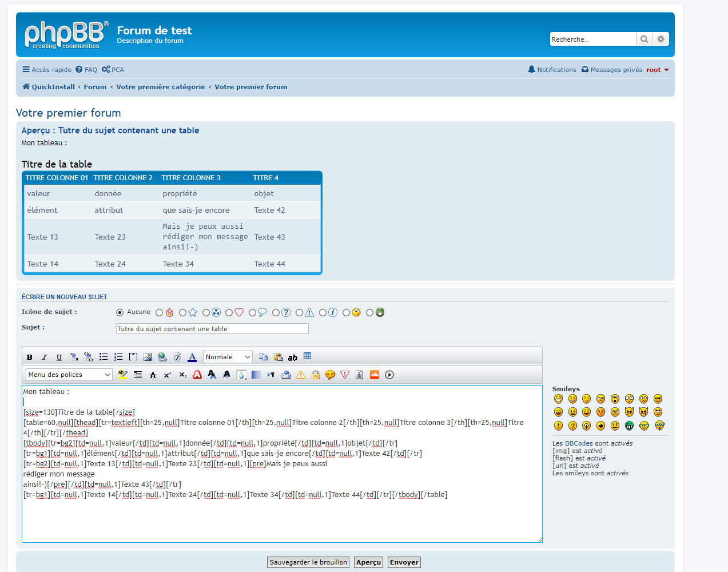
Task: Insert the SoundCloud BBCode
Action: tap(375, 375)
